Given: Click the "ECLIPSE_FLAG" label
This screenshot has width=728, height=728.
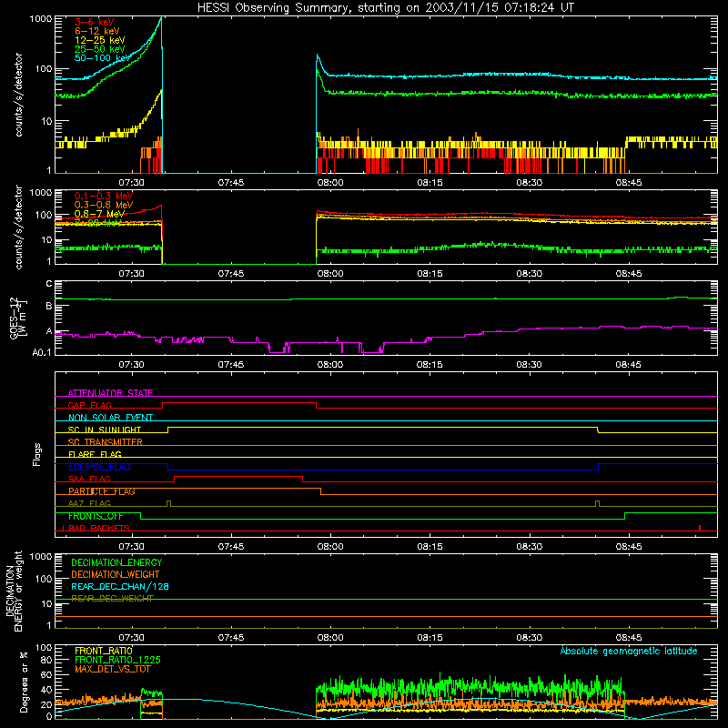Looking at the screenshot, I should pos(99,467).
